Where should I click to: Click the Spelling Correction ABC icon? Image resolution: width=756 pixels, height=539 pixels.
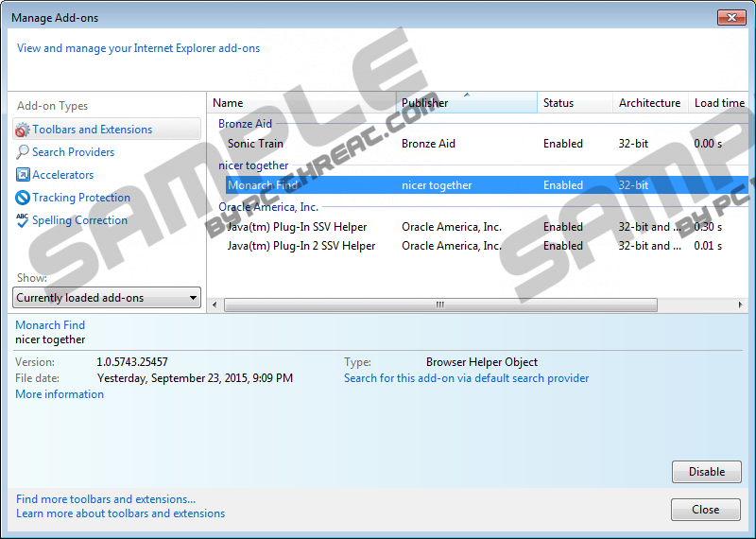[24, 220]
